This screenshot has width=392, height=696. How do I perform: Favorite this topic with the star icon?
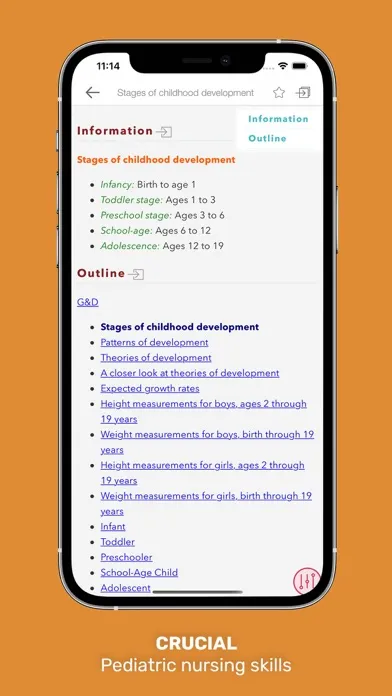[x=279, y=92]
